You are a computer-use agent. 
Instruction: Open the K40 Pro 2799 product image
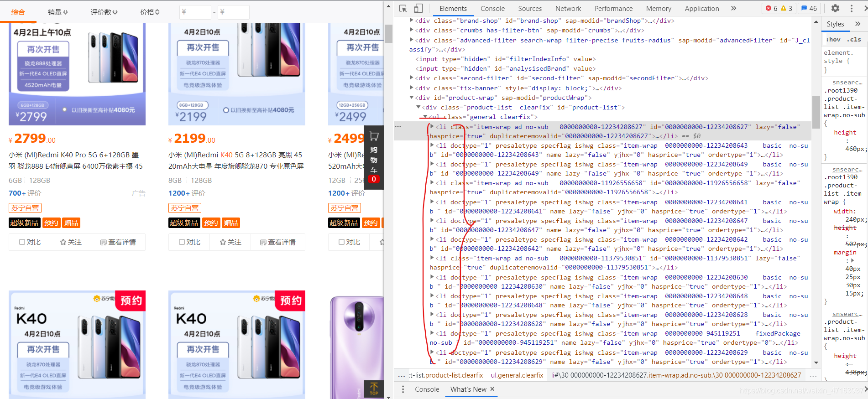click(77, 74)
